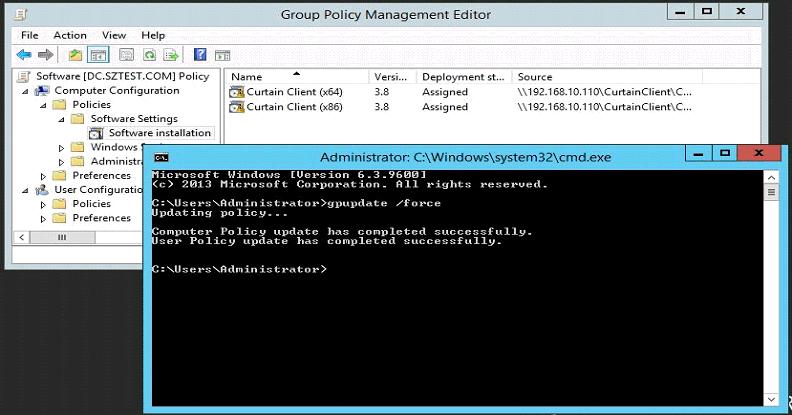Click the Back arrow in the toolbar
Image resolution: width=792 pixels, height=415 pixels.
23,54
